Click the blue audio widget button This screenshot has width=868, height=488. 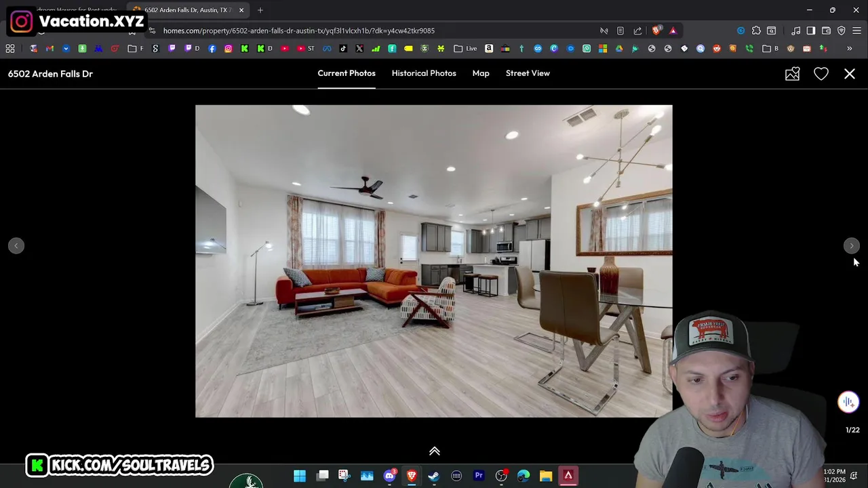tap(848, 402)
